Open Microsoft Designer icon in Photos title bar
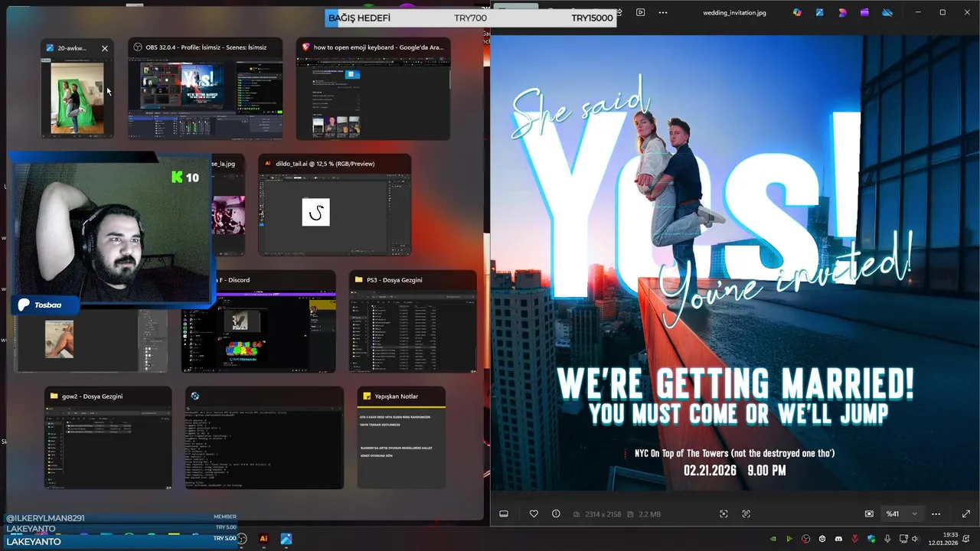 click(x=842, y=12)
